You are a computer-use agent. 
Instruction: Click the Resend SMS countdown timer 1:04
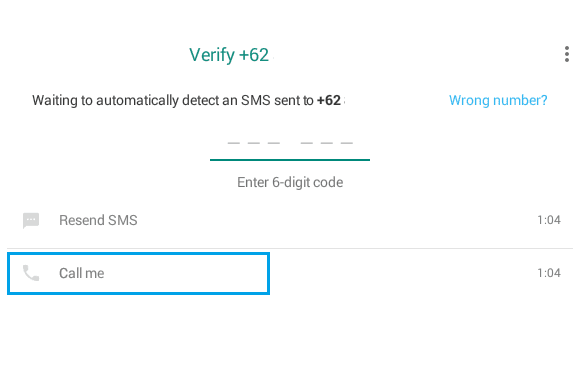549,220
